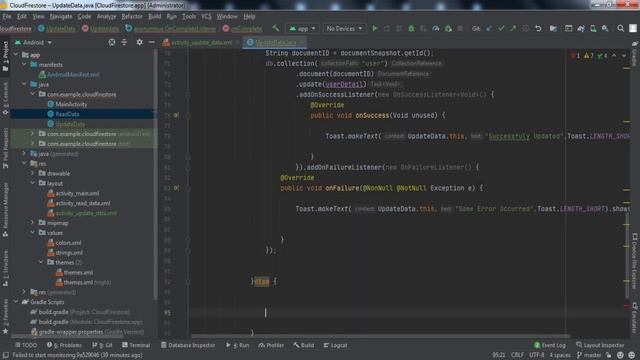Viewport: 640px width, 360px height.
Task: Open the Database Inspector tool window
Action: [188, 345]
